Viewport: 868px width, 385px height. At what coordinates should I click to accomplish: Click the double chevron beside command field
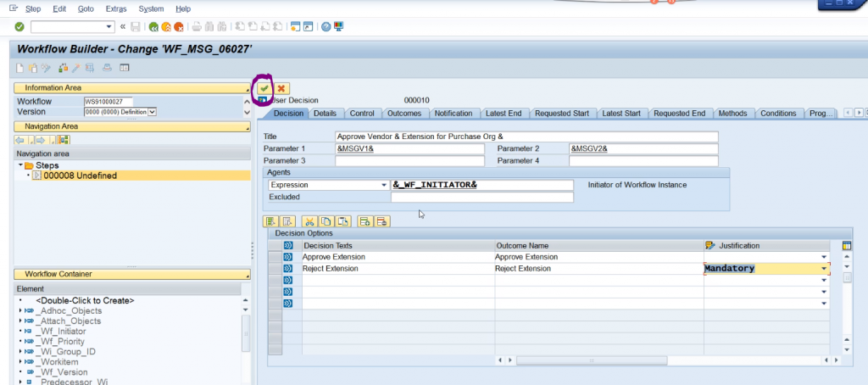(122, 26)
